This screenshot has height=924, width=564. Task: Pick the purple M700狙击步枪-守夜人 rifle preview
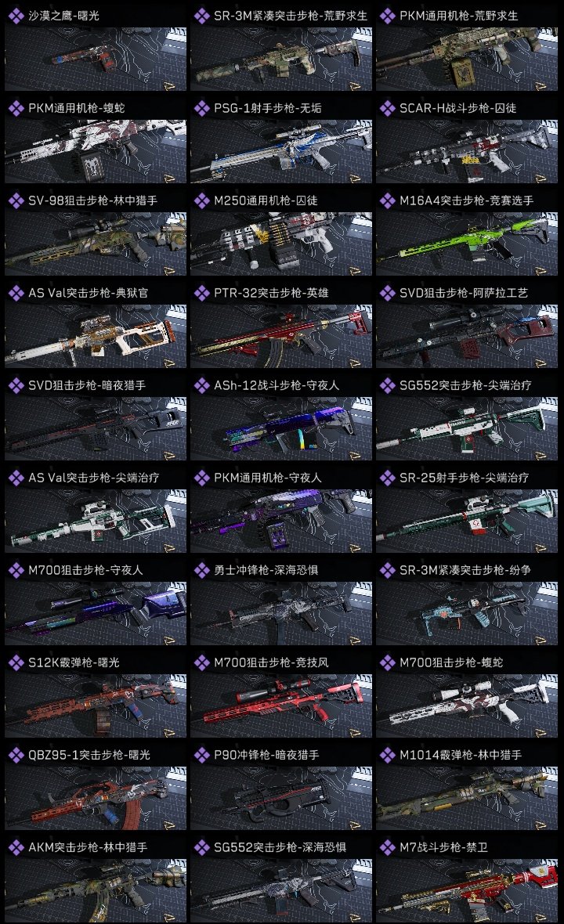coord(96,613)
